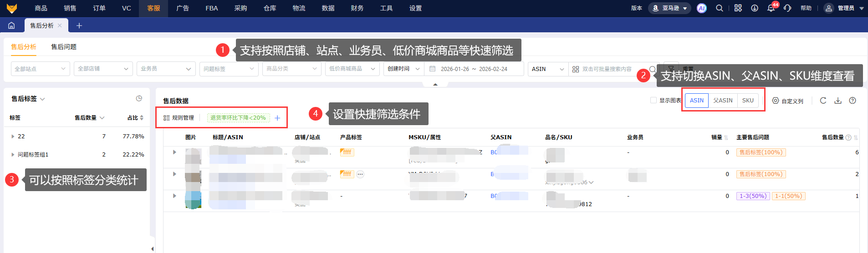Click the plus icon to add quick filter rule

tap(277, 118)
